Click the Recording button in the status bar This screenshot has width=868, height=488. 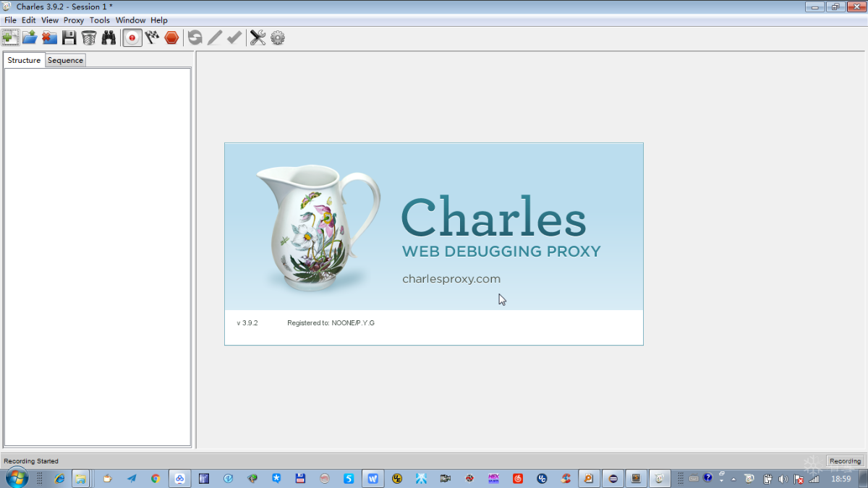click(845, 461)
